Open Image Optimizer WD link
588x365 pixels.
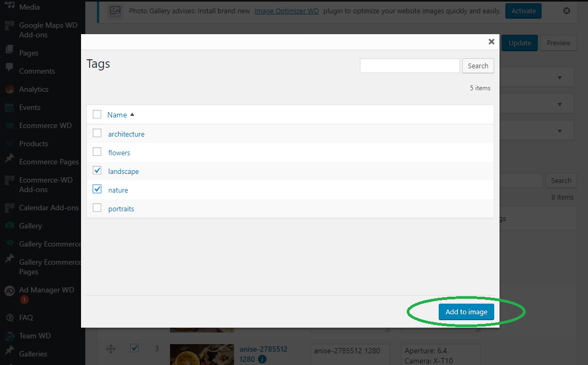pyautogui.click(x=286, y=11)
